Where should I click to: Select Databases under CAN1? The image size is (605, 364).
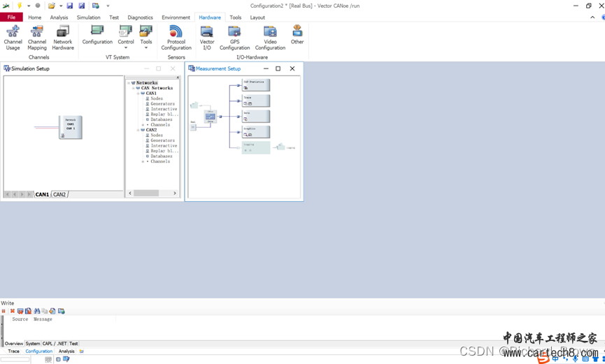162,119
